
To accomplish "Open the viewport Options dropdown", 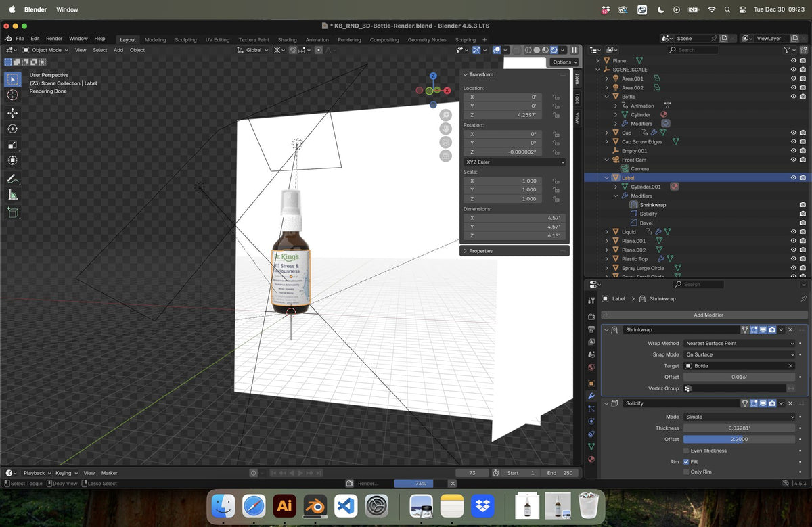I will (x=564, y=62).
